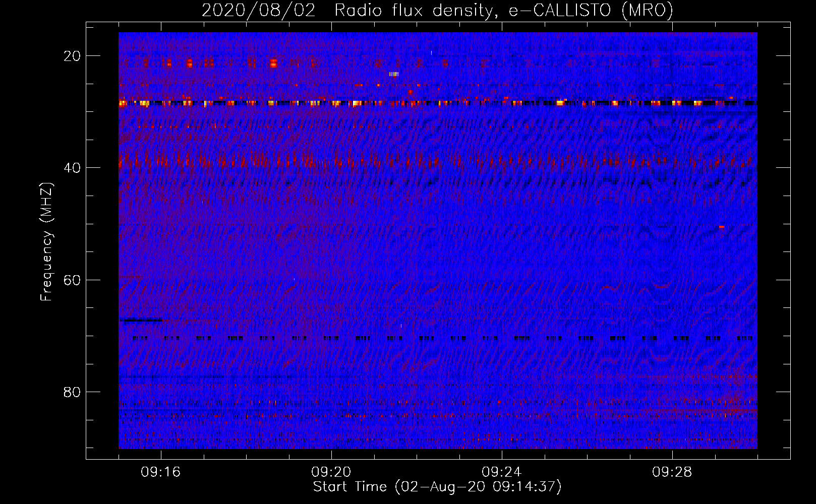This screenshot has width=816, height=504.
Task: Click the 09:16 time tick label
Action: pos(161,472)
